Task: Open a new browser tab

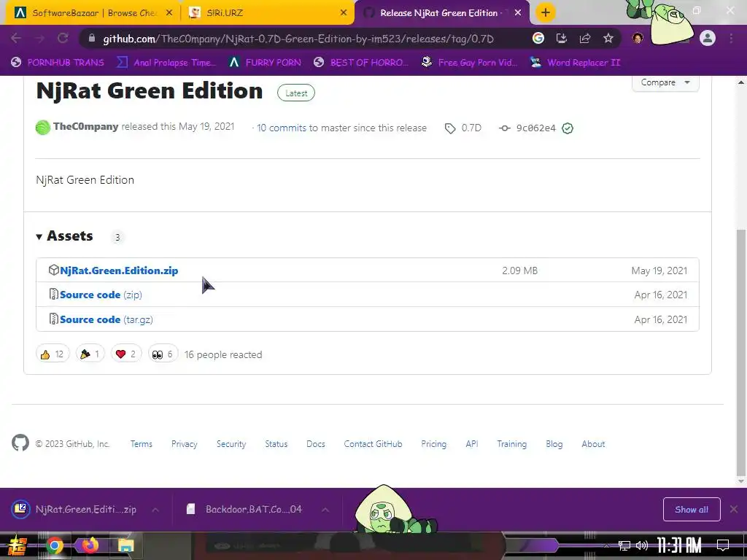Action: [x=546, y=12]
